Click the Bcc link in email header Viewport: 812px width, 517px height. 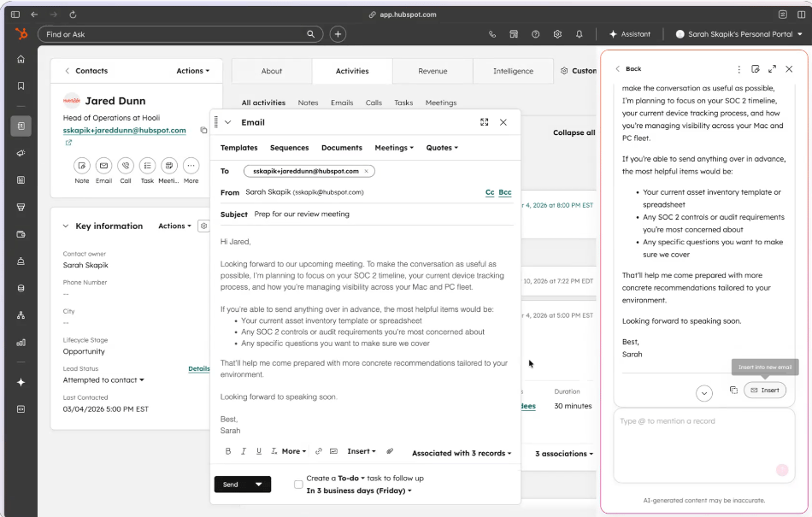505,192
